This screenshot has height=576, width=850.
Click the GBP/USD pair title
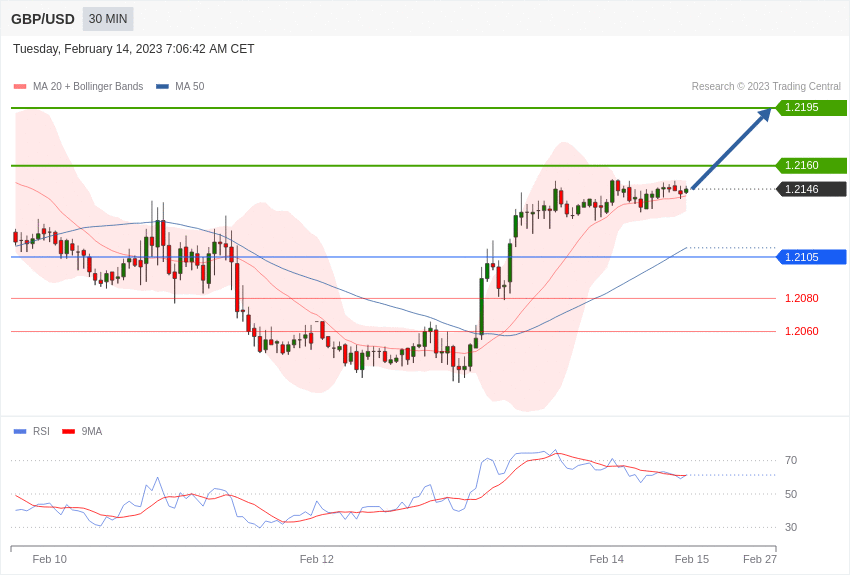[x=43, y=19]
